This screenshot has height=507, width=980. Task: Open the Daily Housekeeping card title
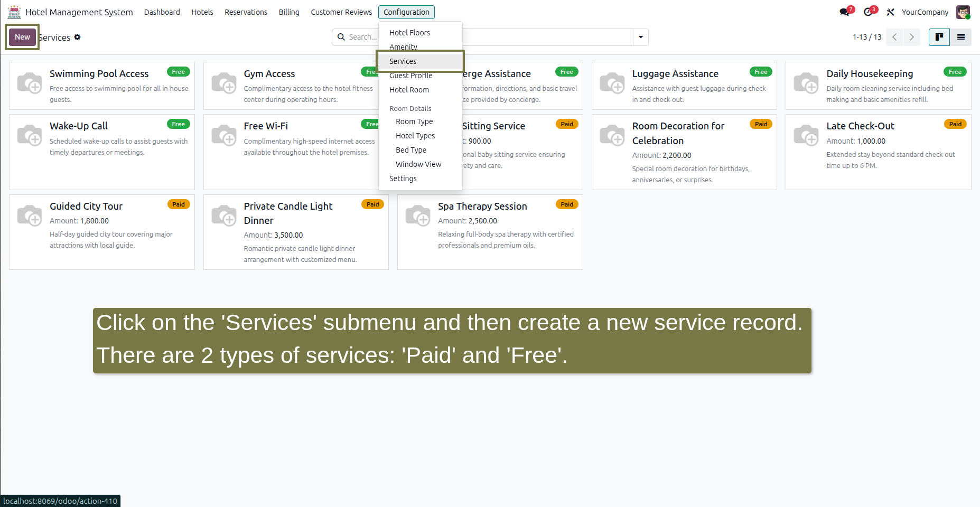click(870, 74)
